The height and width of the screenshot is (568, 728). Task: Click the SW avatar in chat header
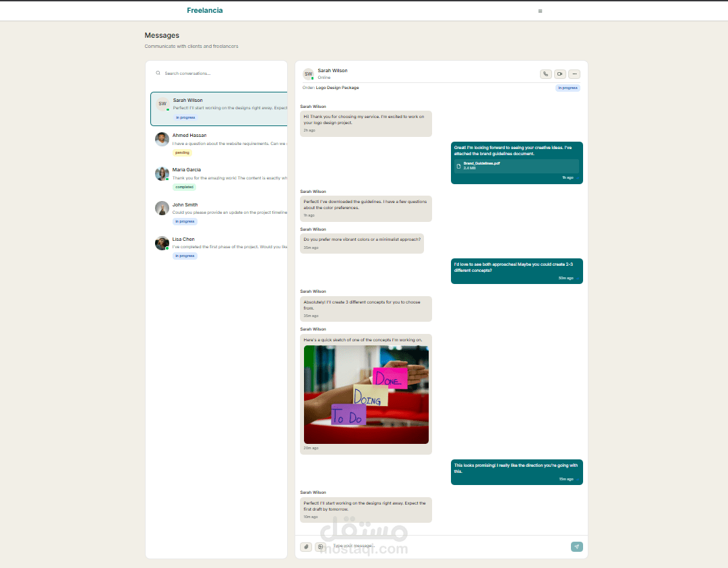coord(308,74)
